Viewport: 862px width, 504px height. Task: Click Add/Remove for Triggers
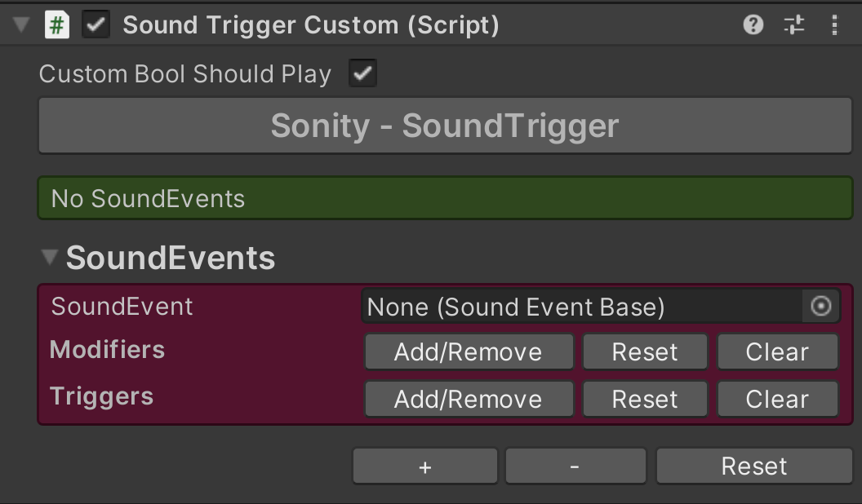(469, 400)
